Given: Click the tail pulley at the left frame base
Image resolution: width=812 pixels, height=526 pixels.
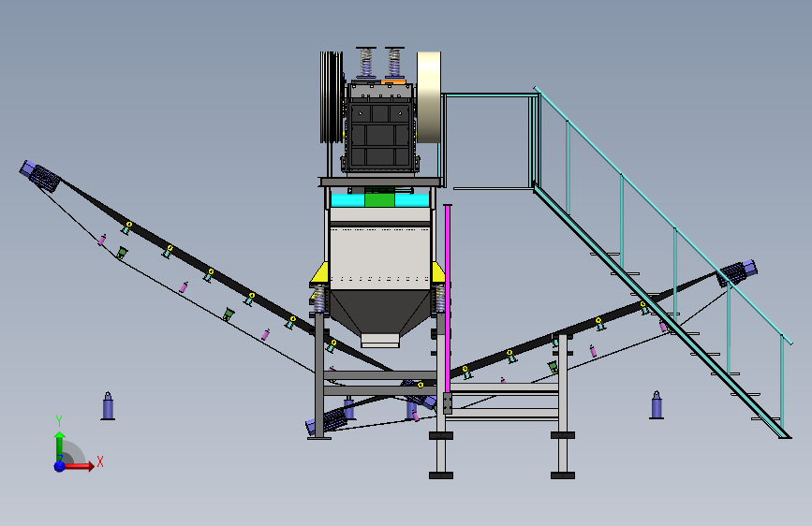Looking at the screenshot, I should (327, 420).
